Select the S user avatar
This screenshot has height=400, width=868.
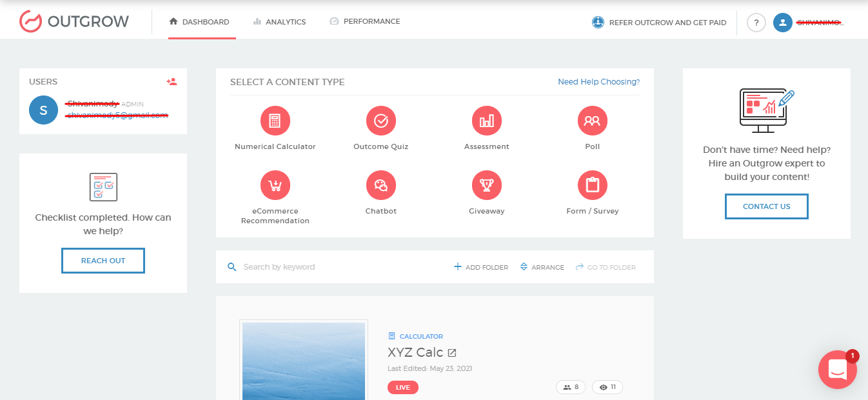pyautogui.click(x=43, y=110)
